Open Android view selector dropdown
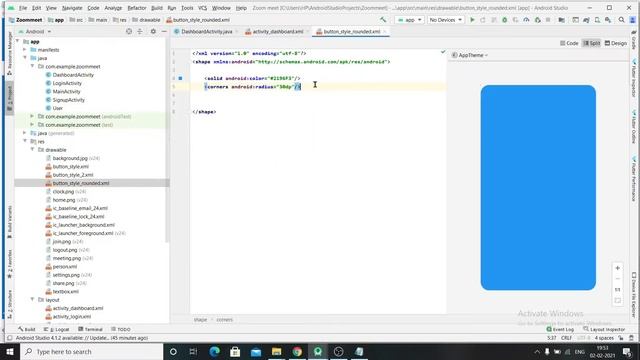640x360 pixels. [x=35, y=31]
